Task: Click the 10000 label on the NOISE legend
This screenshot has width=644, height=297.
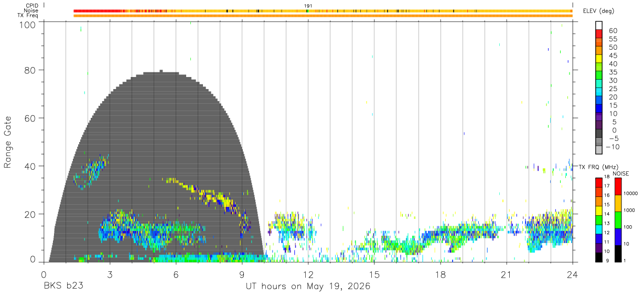Action: click(x=632, y=193)
